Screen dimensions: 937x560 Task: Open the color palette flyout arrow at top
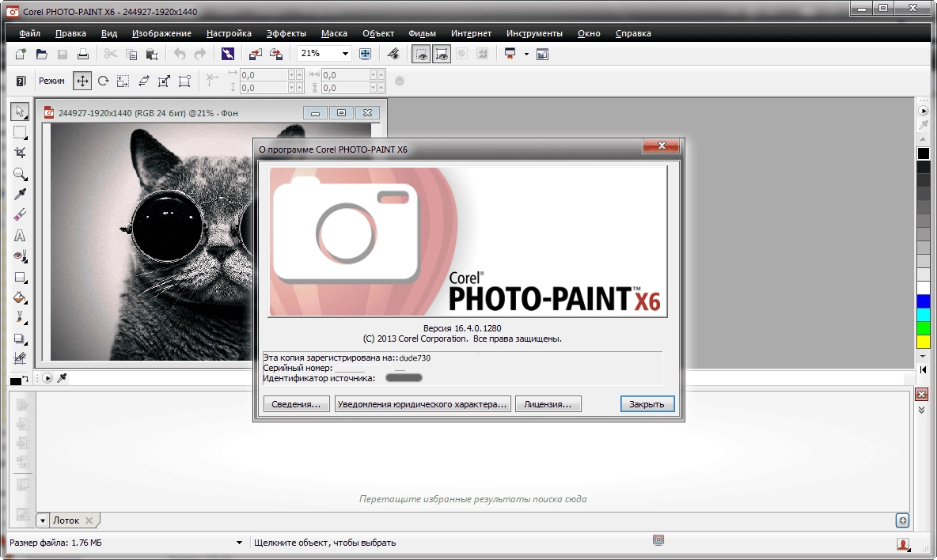(x=924, y=111)
